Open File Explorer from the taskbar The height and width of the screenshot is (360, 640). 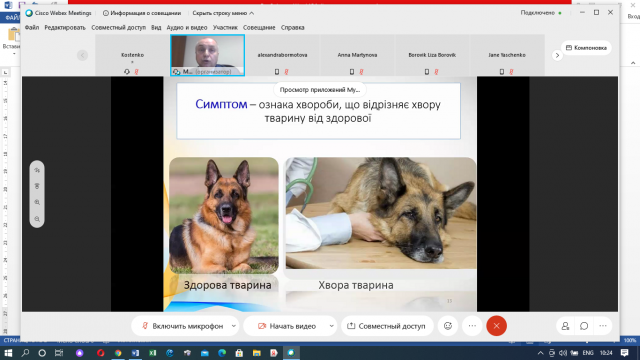tap(256, 353)
